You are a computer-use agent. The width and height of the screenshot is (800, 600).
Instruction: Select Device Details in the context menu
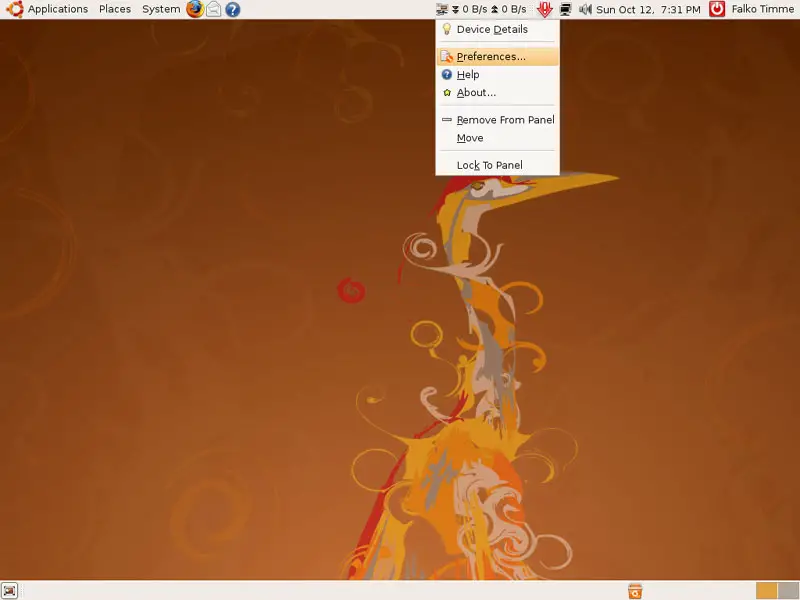point(497,29)
